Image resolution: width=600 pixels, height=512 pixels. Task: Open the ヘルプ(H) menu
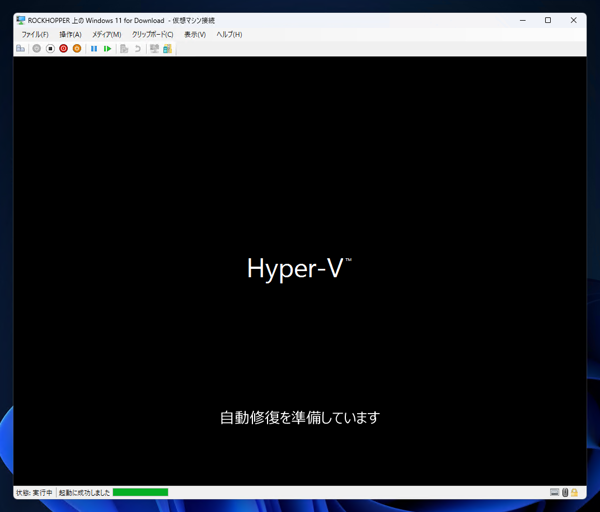coord(229,34)
